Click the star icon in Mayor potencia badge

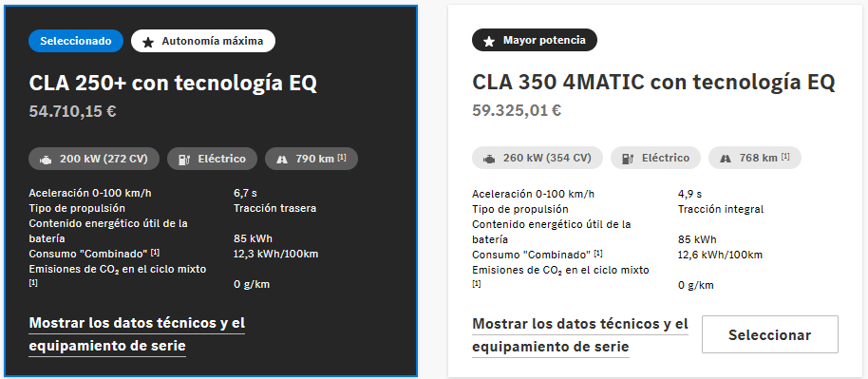click(489, 41)
